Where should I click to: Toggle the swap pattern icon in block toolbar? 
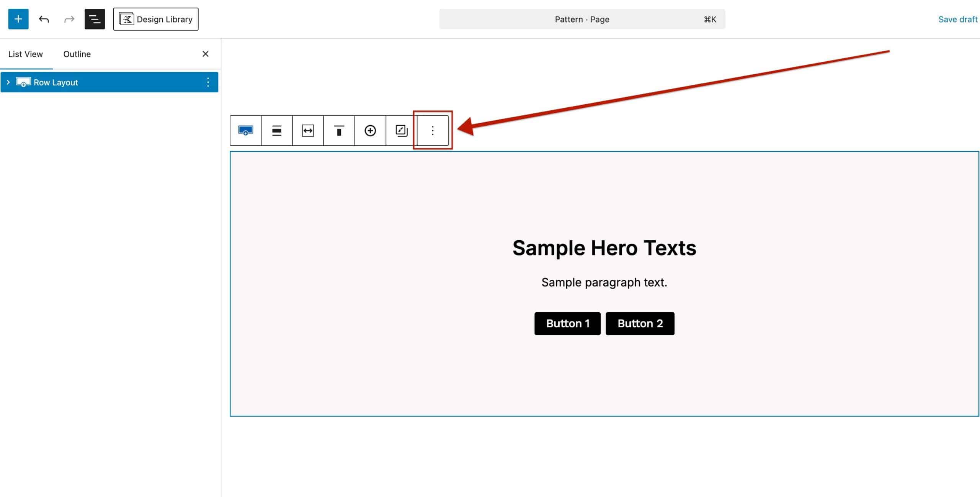coord(401,131)
